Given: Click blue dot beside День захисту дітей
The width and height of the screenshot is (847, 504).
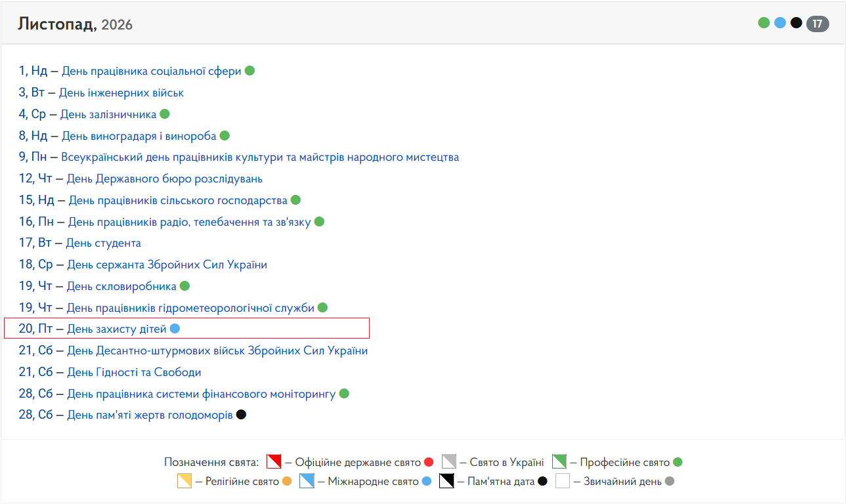Looking at the screenshot, I should [175, 329].
